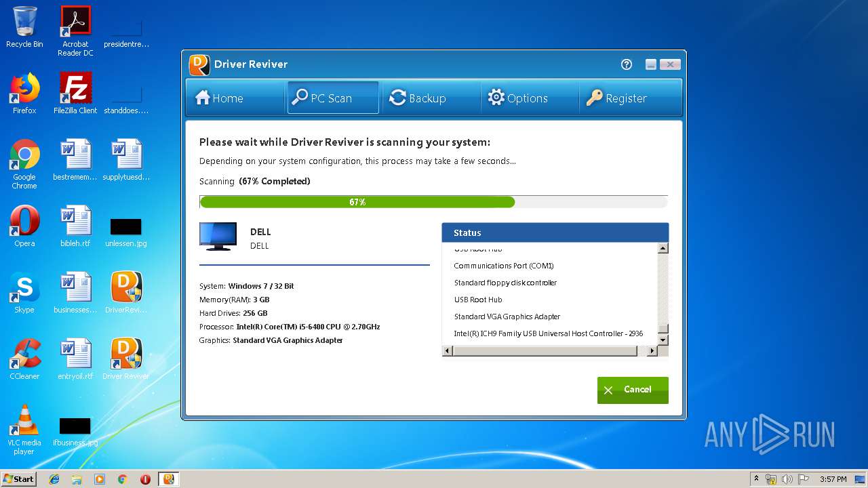Select the Acrobat Reader DC desktop icon
This screenshot has height=488, width=868.
tap(75, 30)
